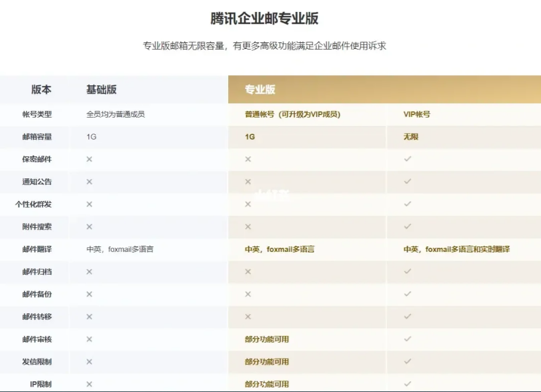Click the checkmark for 发信限制 under VIP帐号
Image resolution: width=541 pixels, height=392 pixels.
[x=407, y=362]
